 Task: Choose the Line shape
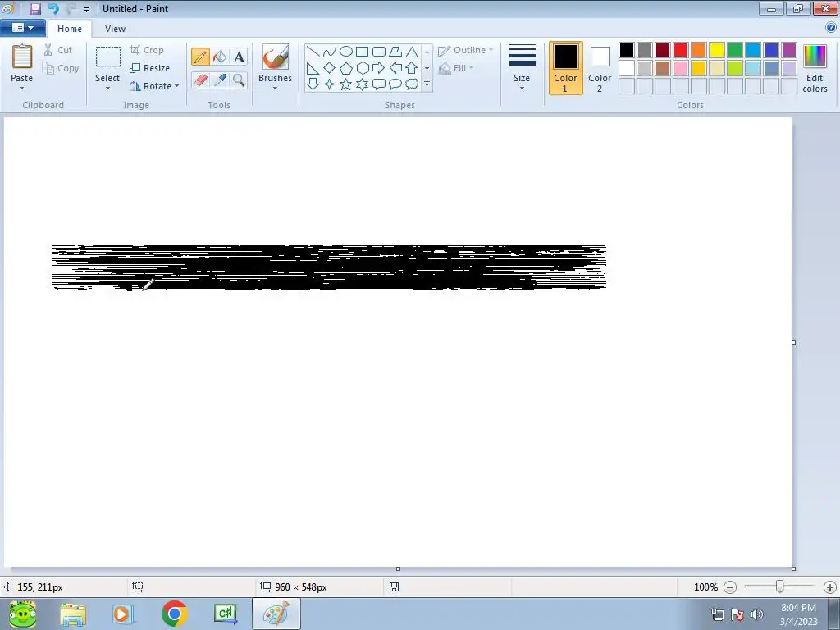[313, 52]
